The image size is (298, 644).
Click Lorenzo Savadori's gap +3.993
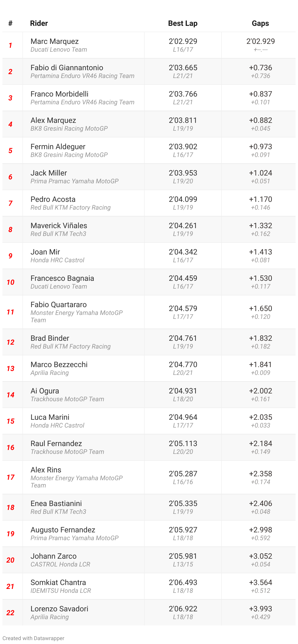[x=260, y=608]
